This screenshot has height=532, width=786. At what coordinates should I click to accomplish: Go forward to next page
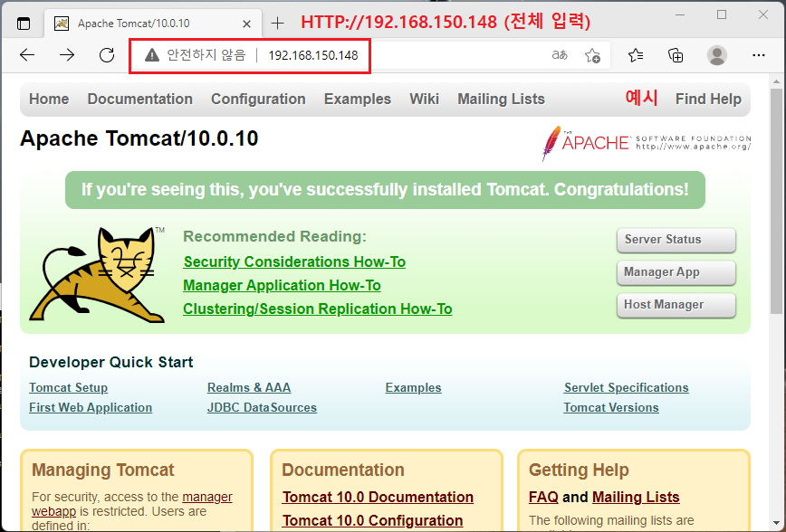coord(67,55)
